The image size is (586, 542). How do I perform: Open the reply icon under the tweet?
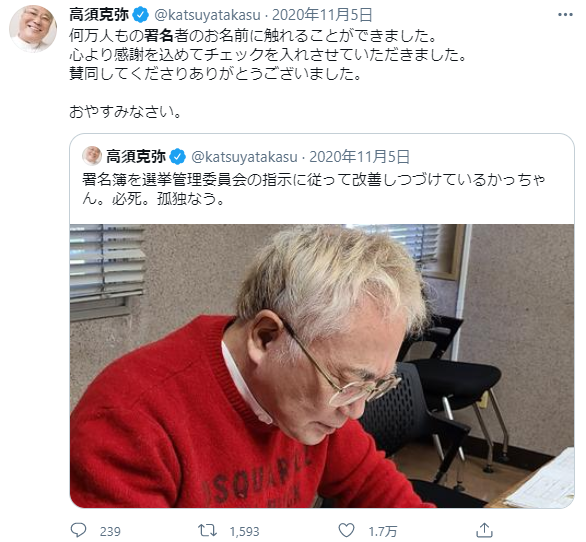click(x=78, y=530)
